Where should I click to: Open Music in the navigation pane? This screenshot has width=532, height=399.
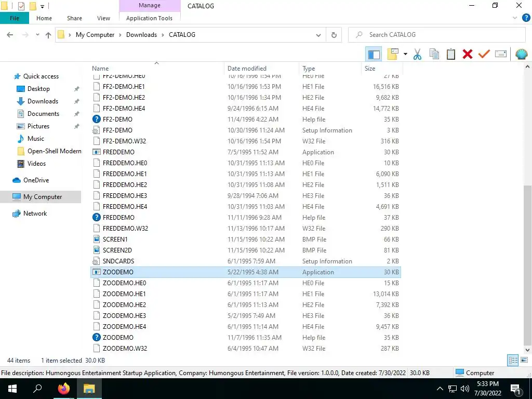[x=36, y=139]
